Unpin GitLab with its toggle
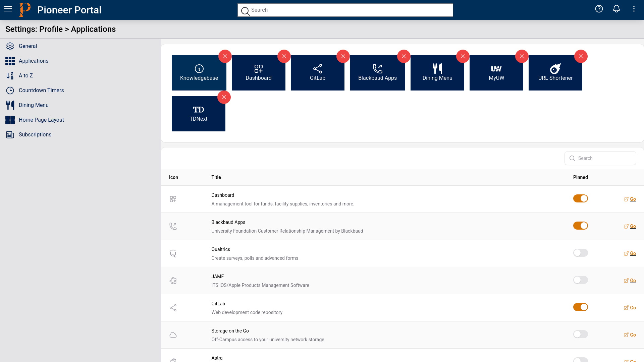This screenshot has height=362, width=644. click(581, 307)
